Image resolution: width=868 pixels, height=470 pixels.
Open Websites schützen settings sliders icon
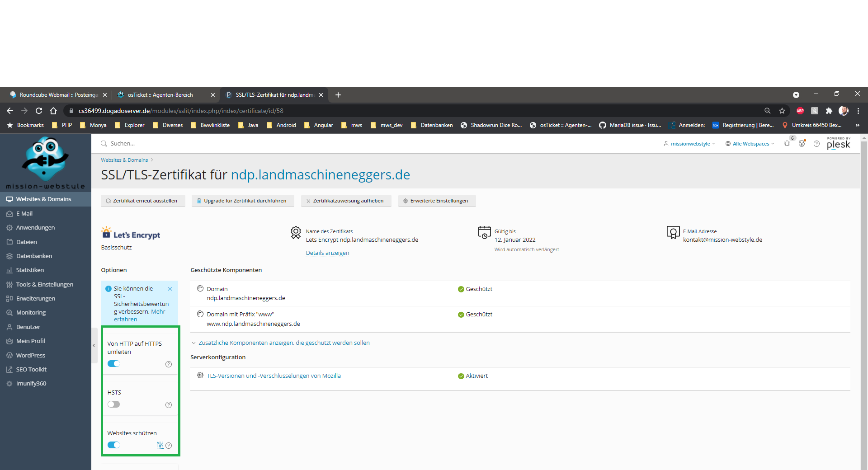click(160, 445)
